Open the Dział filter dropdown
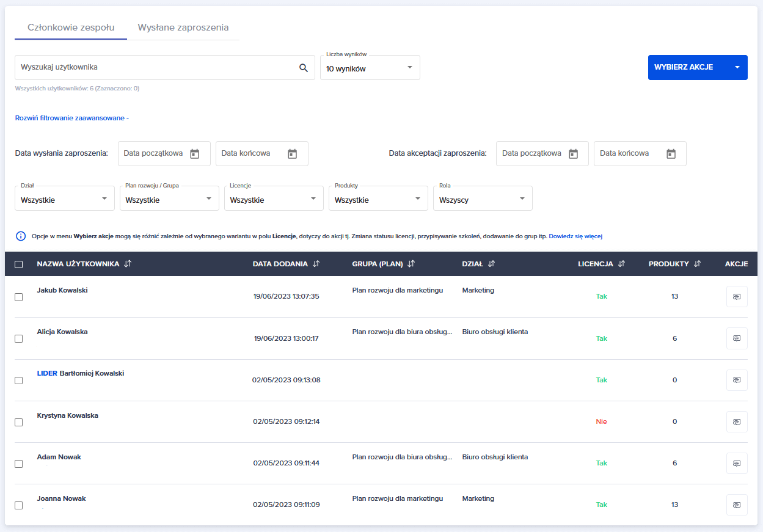The height and width of the screenshot is (532, 763). tap(65, 199)
